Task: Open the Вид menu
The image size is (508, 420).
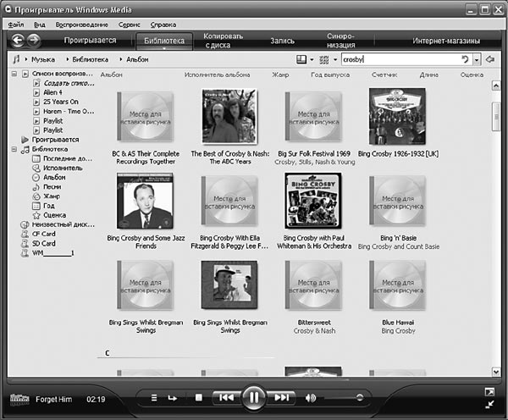Action: tap(40, 25)
